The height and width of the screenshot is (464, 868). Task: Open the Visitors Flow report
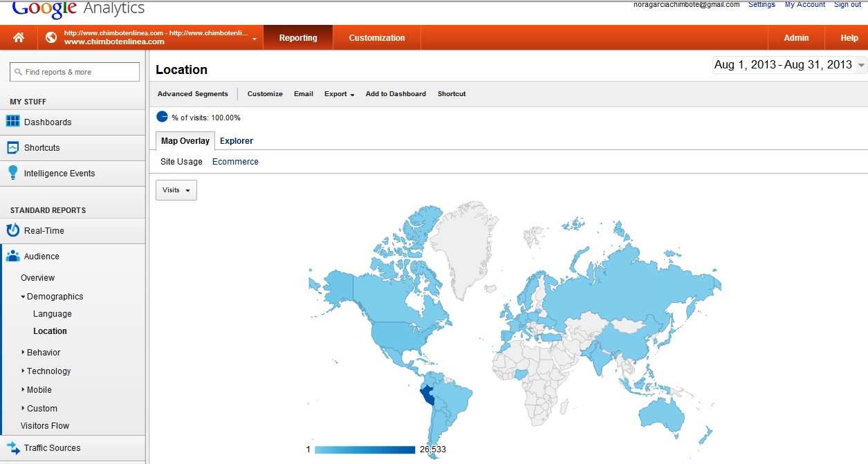pyautogui.click(x=45, y=425)
